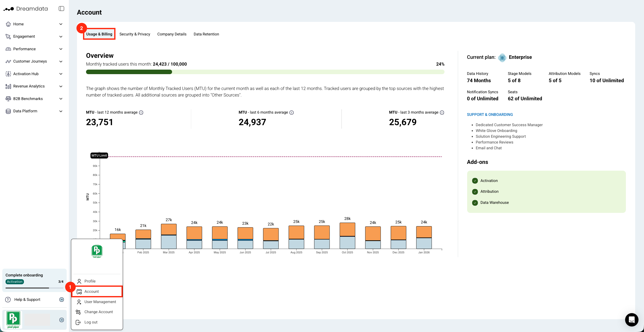Click the Attribution add-on checkmark

475,192
